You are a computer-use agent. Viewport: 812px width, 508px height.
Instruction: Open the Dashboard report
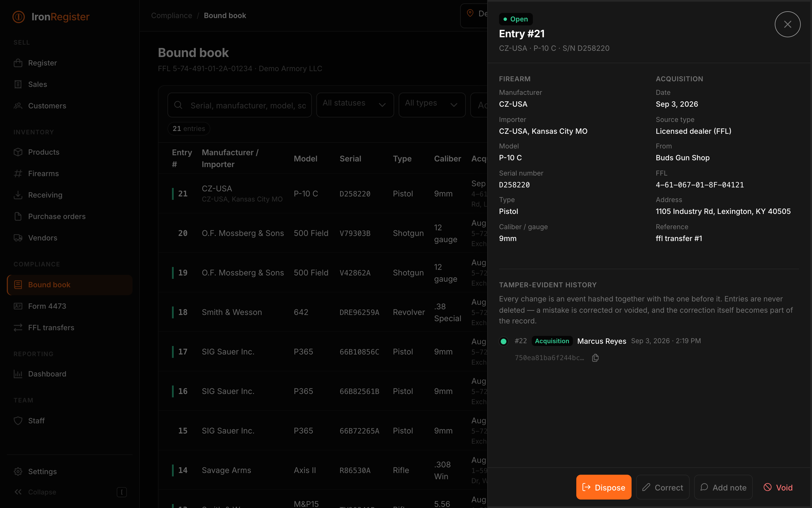pyautogui.click(x=69, y=374)
